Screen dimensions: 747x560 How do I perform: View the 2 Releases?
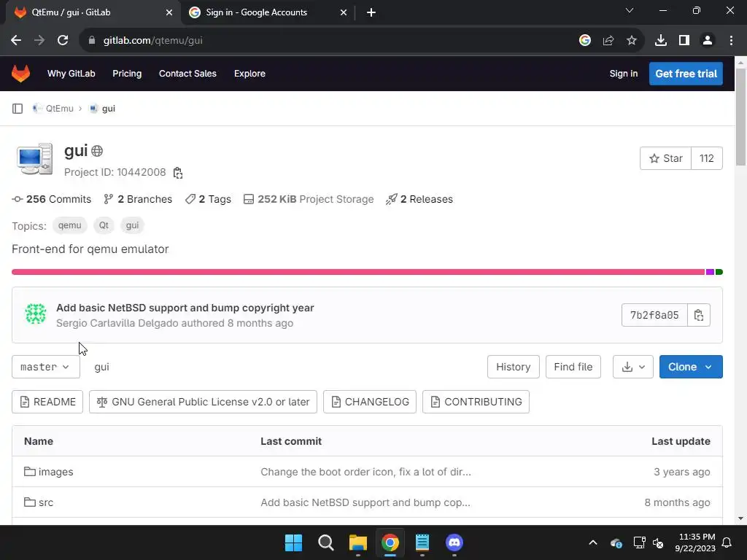[419, 199]
